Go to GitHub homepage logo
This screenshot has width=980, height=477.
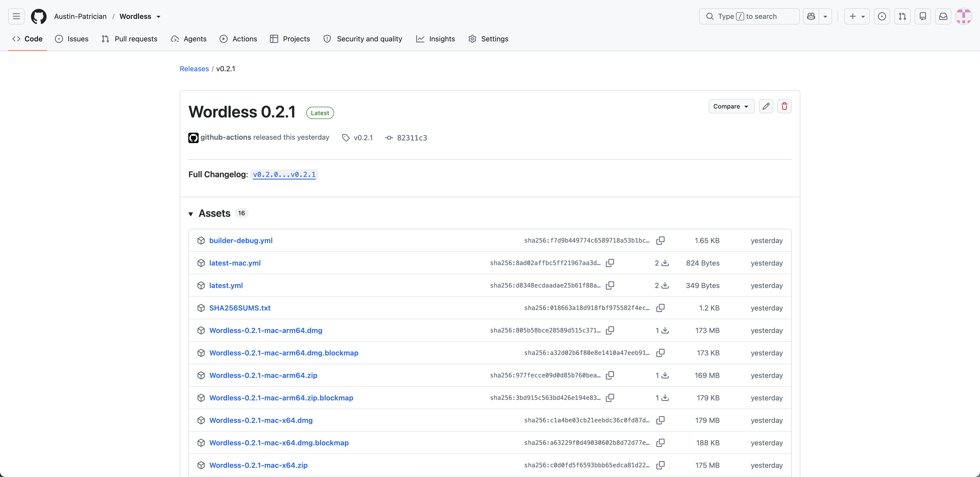click(x=39, y=16)
